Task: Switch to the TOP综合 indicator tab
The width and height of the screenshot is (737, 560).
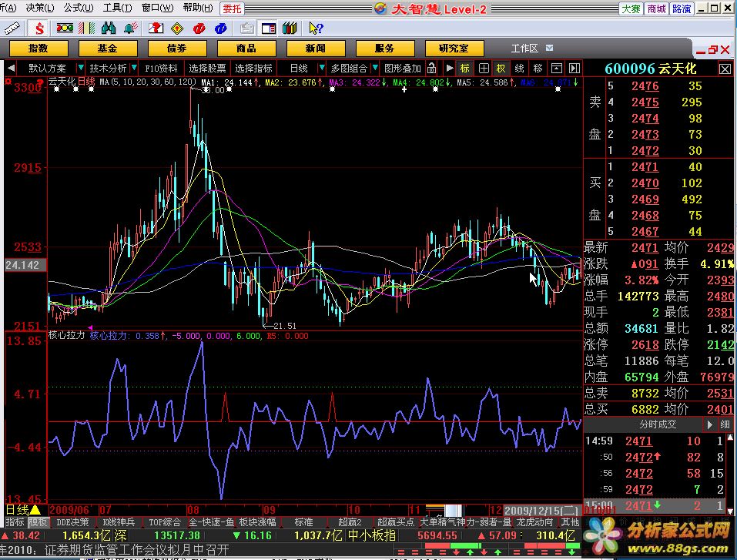Action: tap(165, 522)
